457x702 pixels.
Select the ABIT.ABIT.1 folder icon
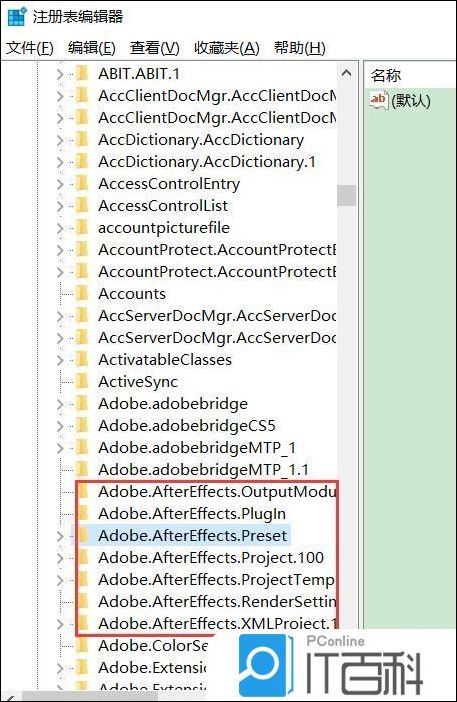[x=82, y=73]
